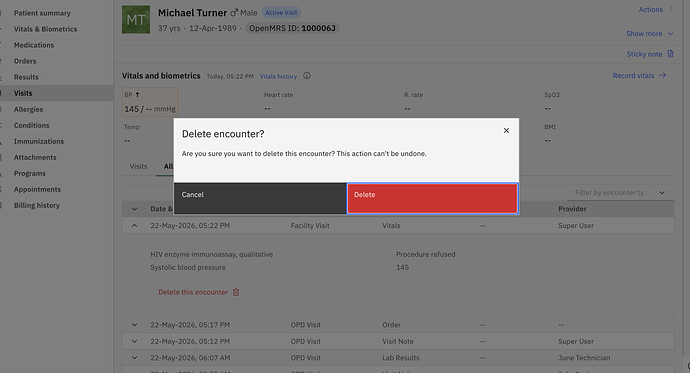The width and height of the screenshot is (690, 373).
Task: Click Delete this encounter link
Action: click(x=193, y=292)
